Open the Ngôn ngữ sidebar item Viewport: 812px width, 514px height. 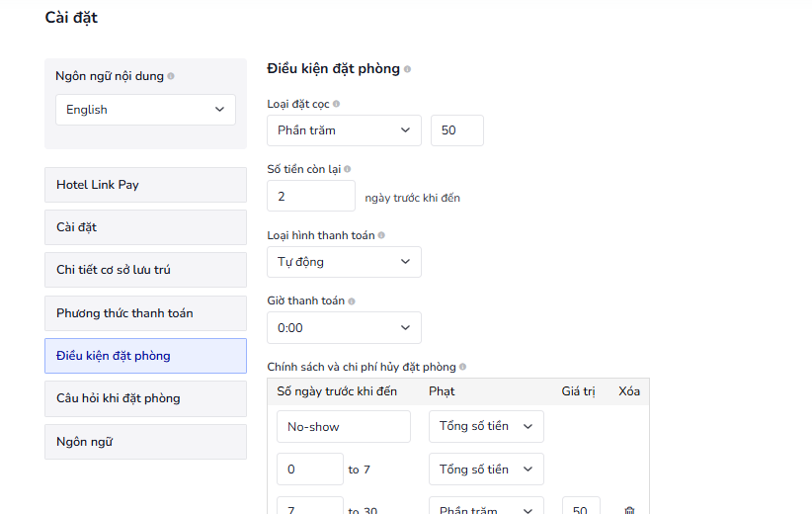point(145,442)
